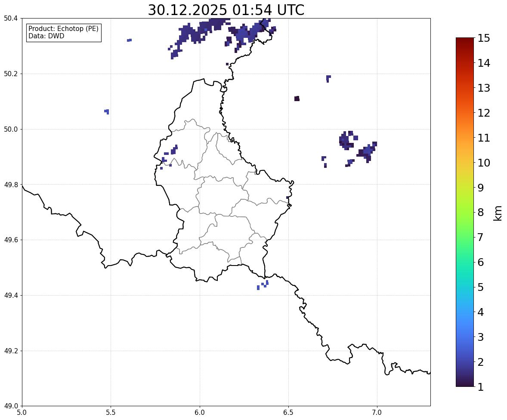Click the blue echo pixels just south of Luxembourg border

(263, 285)
